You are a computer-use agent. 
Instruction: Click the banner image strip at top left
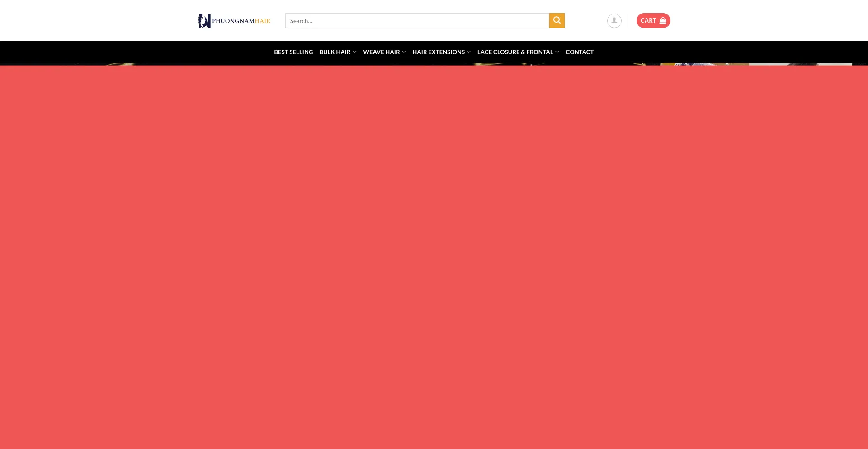pos(113,64)
